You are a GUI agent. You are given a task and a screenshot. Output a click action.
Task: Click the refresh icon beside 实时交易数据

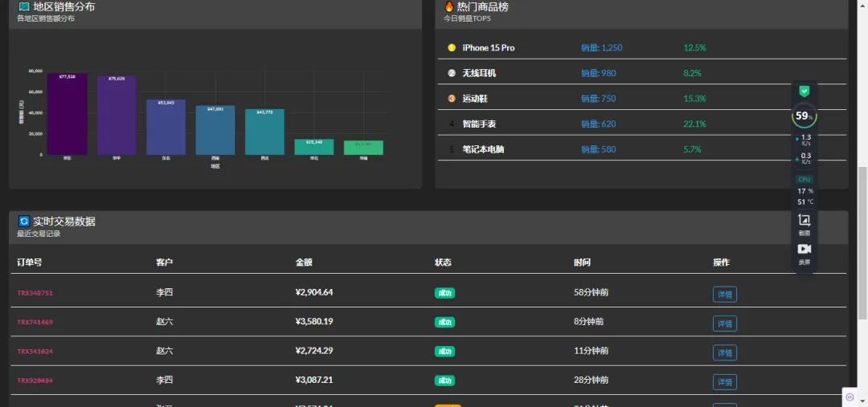click(x=24, y=222)
